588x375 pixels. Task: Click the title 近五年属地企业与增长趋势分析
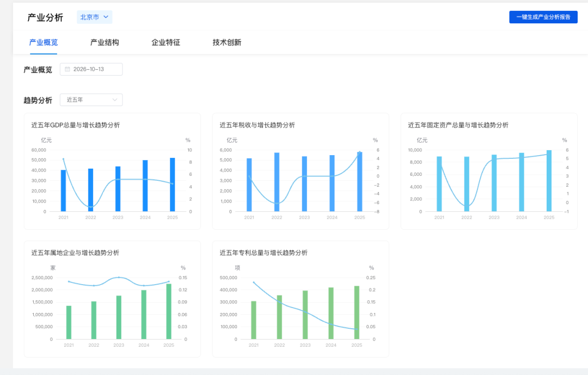tap(75, 253)
